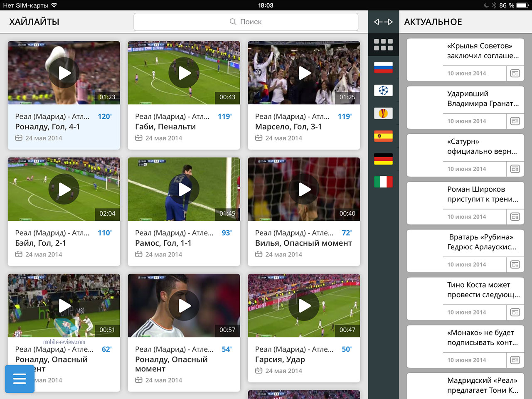Screen dimensions: 532x399
Task: Choose the Italian flag league icon
Action: coord(383,182)
